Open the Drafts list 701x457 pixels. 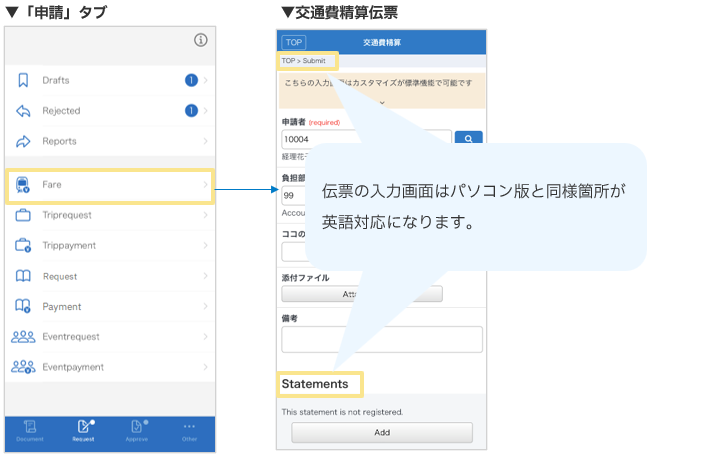[x=110, y=80]
